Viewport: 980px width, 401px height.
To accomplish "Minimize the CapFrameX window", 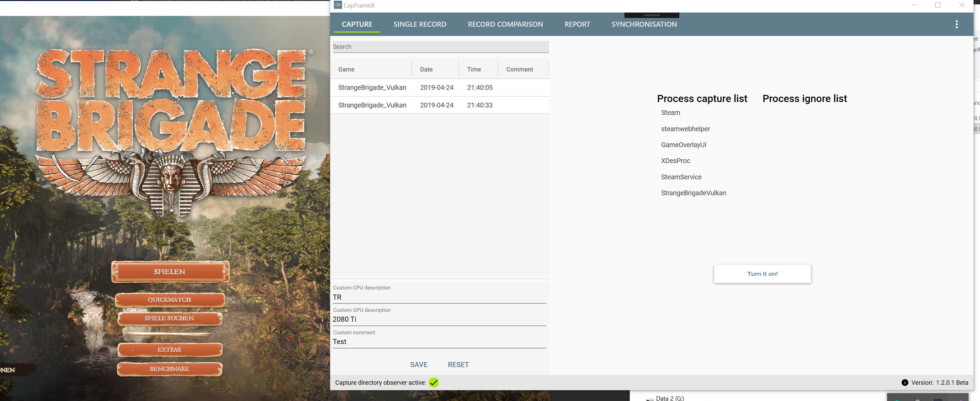I will click(x=914, y=5).
